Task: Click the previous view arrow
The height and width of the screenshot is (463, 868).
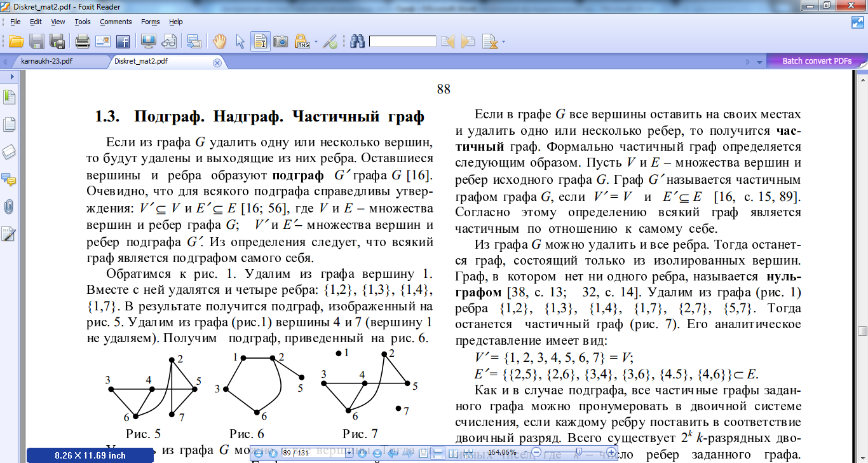Action: (393, 453)
